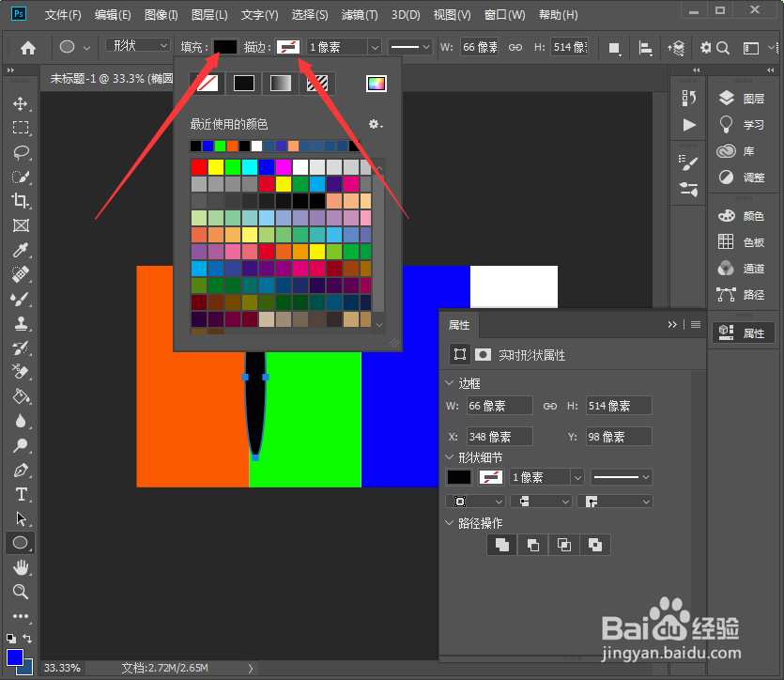Open swatch panel gear settings menu
The height and width of the screenshot is (680, 784).
(x=376, y=124)
